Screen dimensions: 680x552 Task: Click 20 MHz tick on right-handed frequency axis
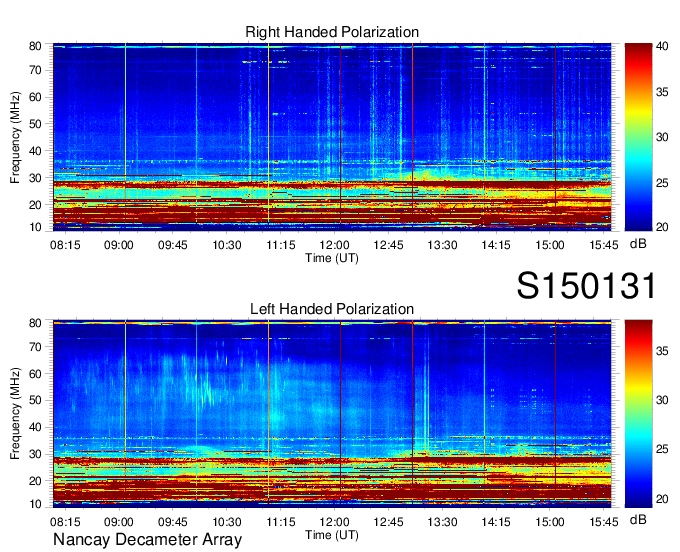35,205
